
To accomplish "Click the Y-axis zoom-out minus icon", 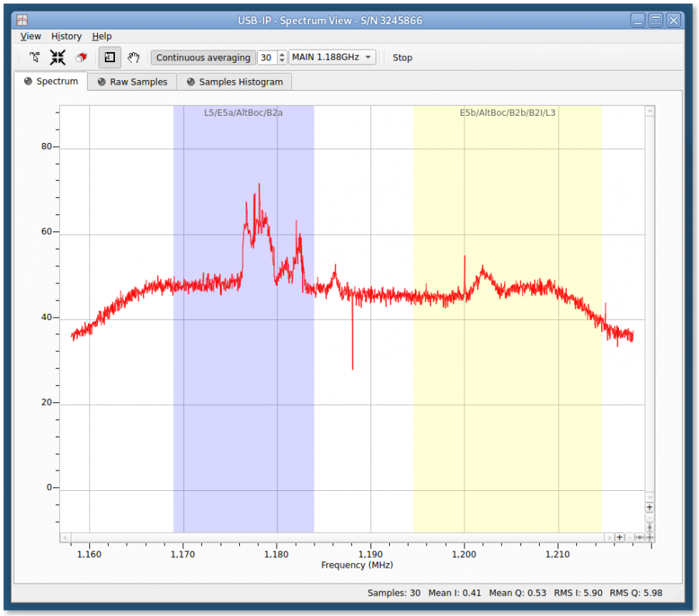I will 649,517.
